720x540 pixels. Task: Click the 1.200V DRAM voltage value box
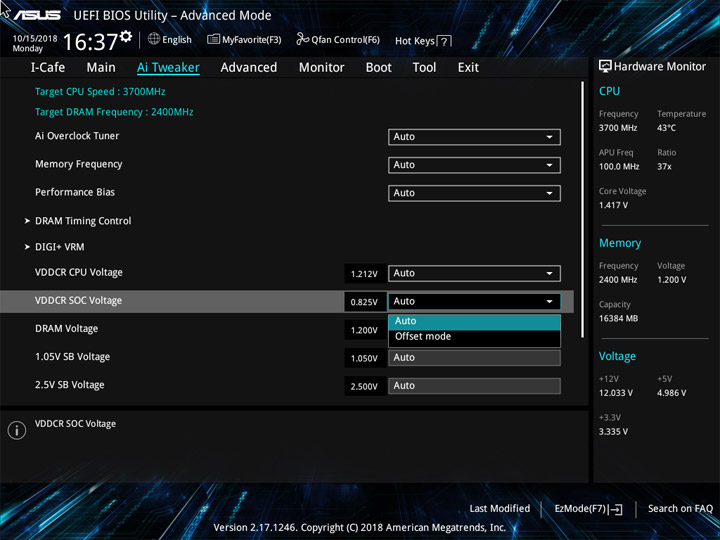365,330
